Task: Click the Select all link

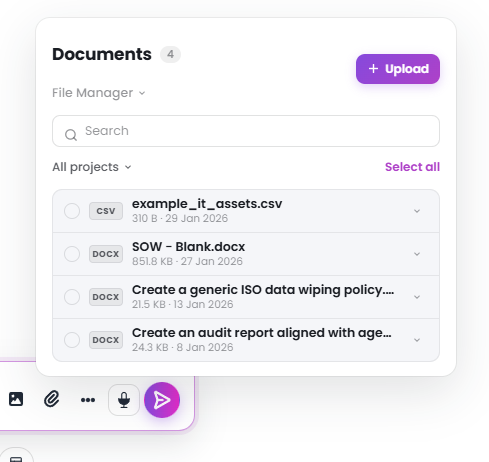Action: (412, 167)
